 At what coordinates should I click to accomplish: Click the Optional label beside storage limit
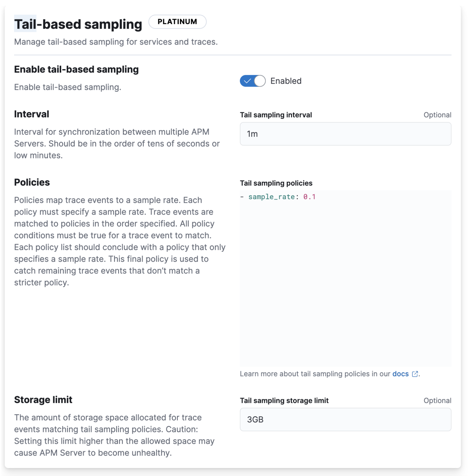(x=438, y=400)
